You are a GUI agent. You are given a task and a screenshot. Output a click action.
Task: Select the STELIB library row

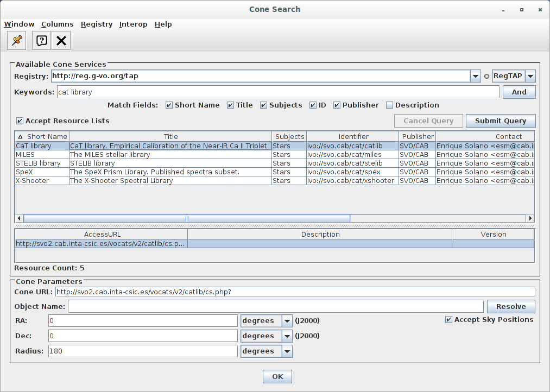[x=275, y=163]
